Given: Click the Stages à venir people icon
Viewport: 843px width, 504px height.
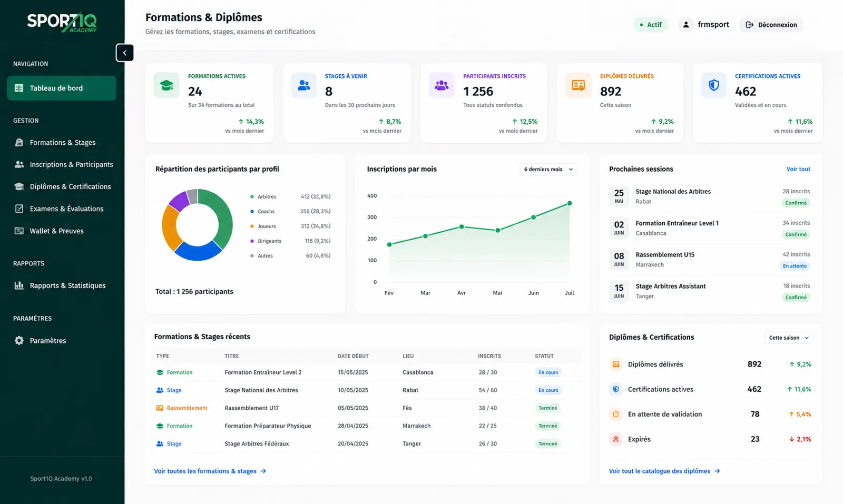Looking at the screenshot, I should pyautogui.click(x=304, y=85).
